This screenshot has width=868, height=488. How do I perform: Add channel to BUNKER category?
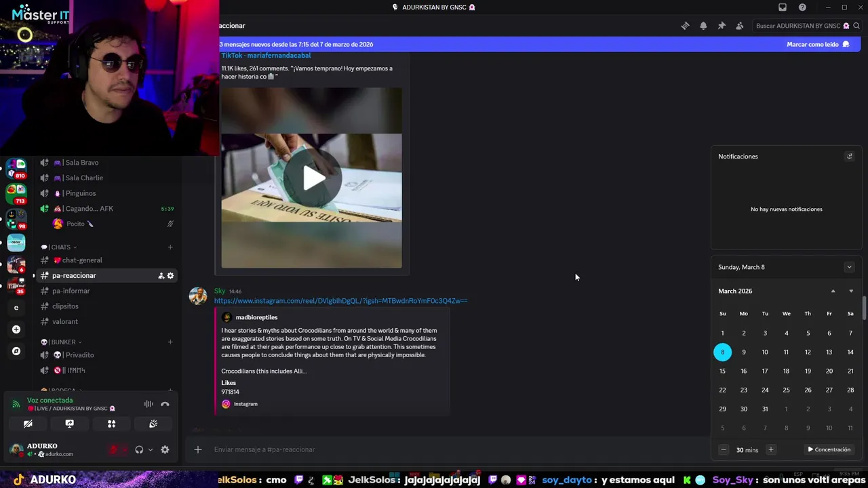170,342
